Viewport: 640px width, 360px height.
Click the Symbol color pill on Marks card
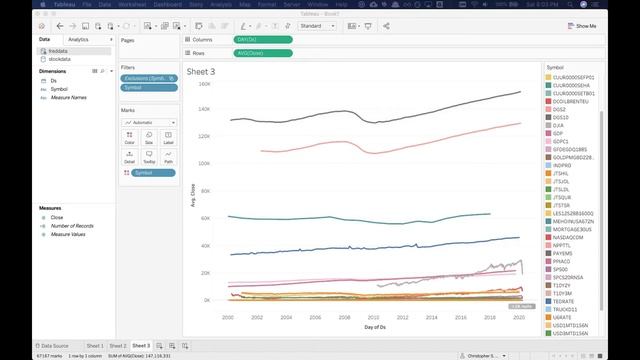tap(153, 173)
